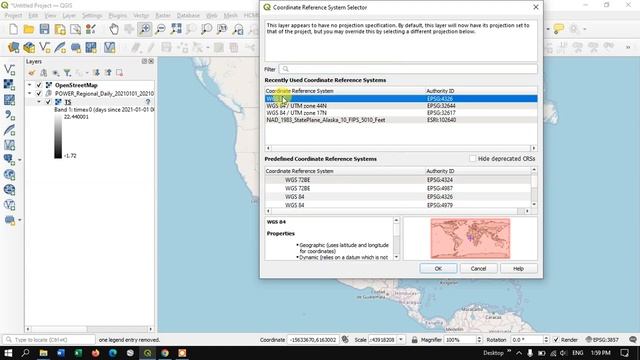This screenshot has height=360, width=640.
Task: Click the Rotation spin arrows
Action: 546,340
